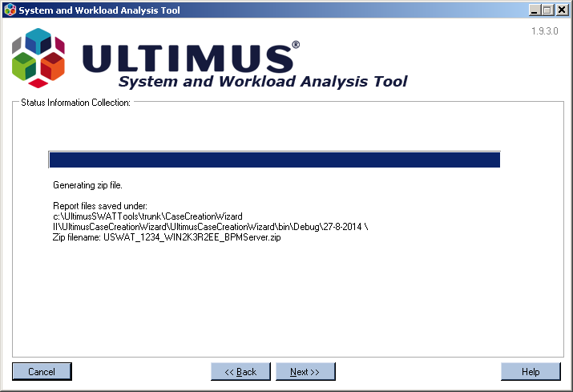Go to previous step with Back button
This screenshot has width=573, height=392.
[240, 371]
